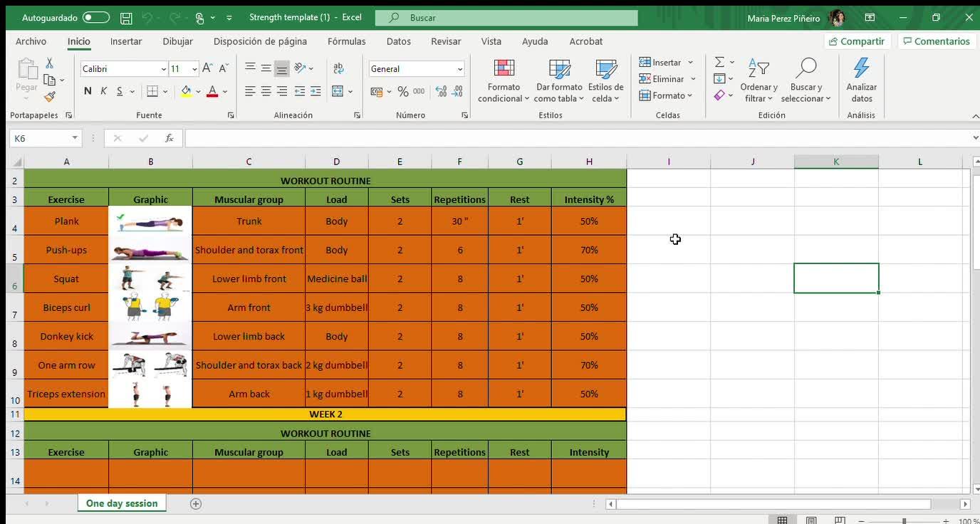Click the Save icon in title bar

(126, 18)
